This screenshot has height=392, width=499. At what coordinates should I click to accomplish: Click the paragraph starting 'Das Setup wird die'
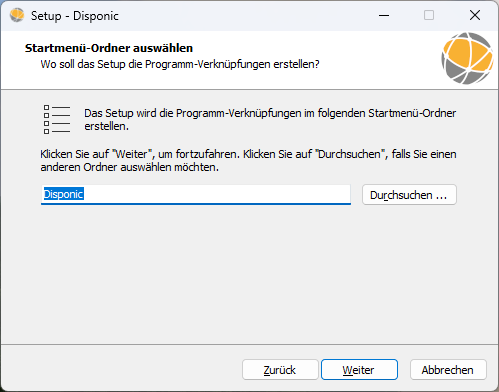[x=270, y=120]
